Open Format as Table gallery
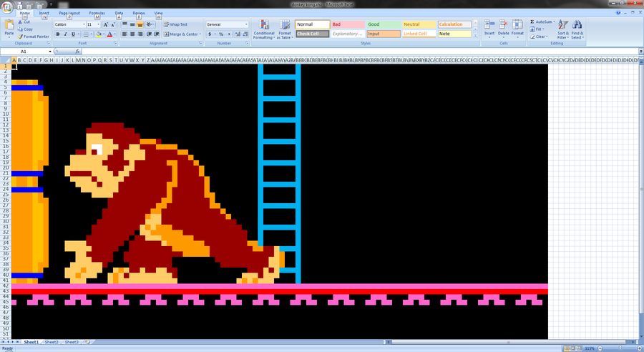Screen dimensions: 644x352 tap(285, 29)
